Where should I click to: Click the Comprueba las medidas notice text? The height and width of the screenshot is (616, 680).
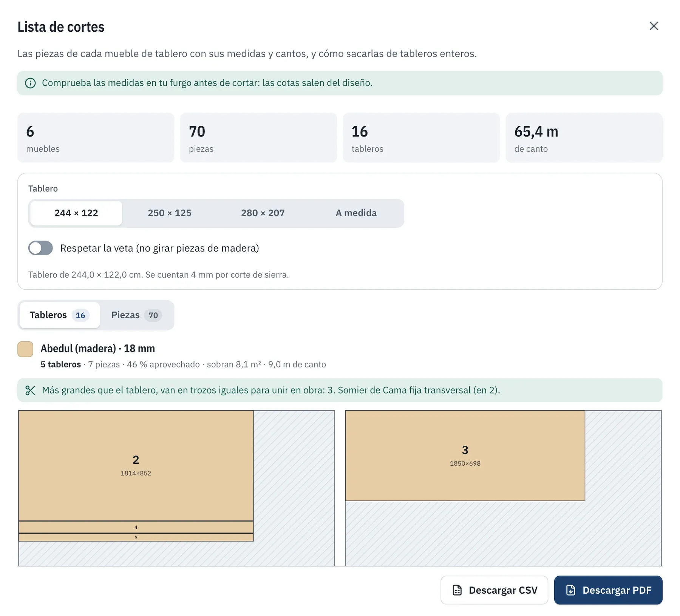pos(207,83)
